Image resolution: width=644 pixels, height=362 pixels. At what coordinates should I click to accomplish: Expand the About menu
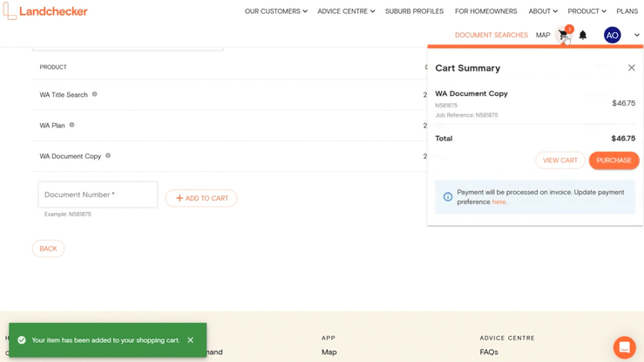click(x=543, y=11)
